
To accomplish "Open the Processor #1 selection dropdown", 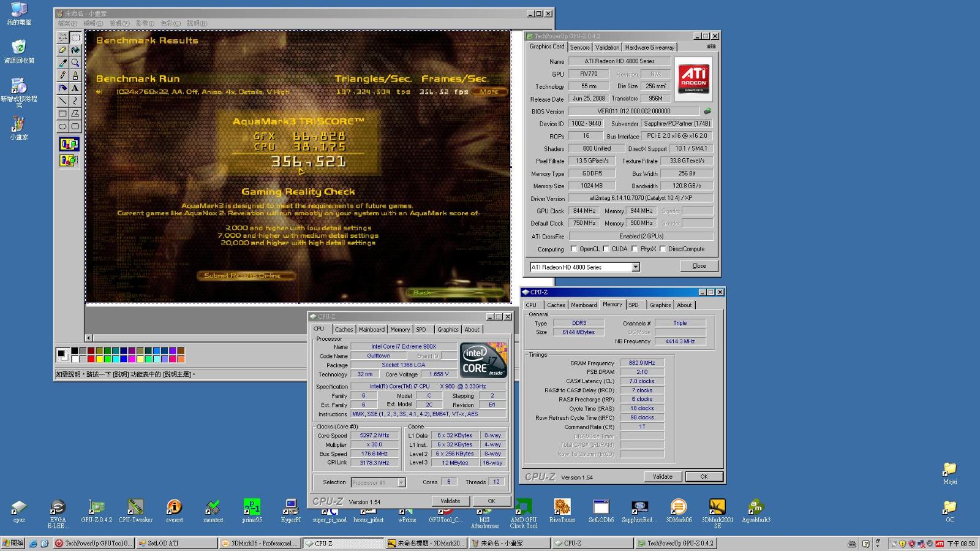I will (x=401, y=482).
